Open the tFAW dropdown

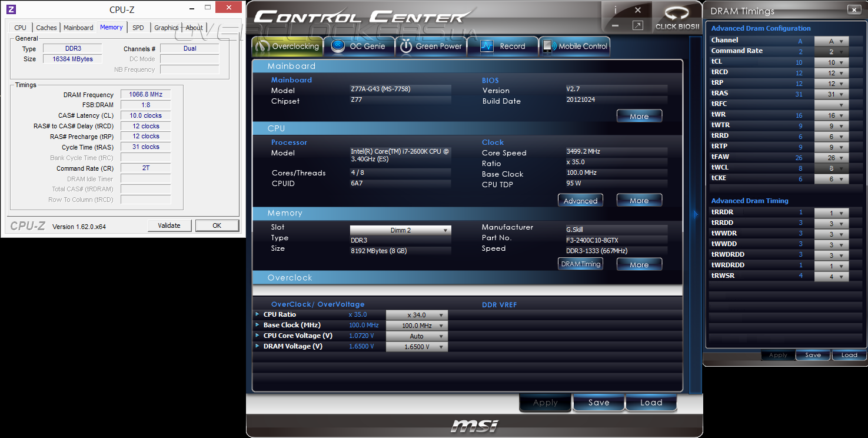pos(832,158)
